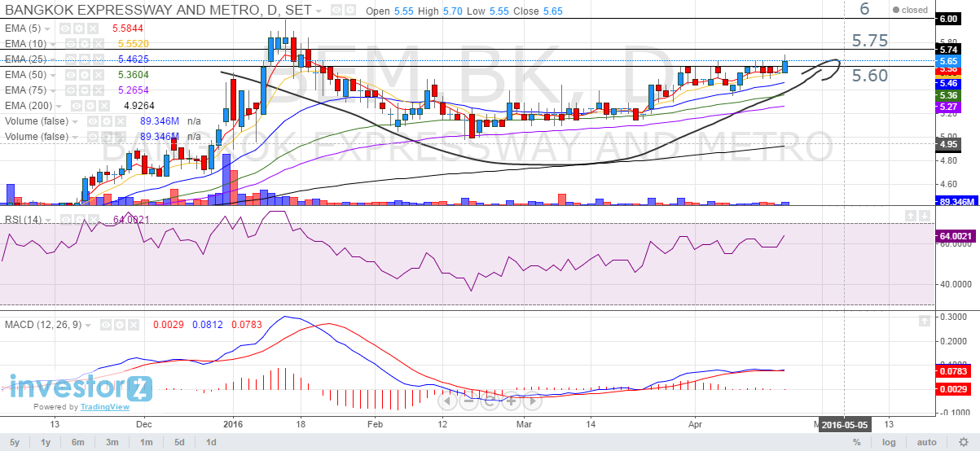
Task: Toggle visibility of second Volume (false) row
Action: coord(93,137)
